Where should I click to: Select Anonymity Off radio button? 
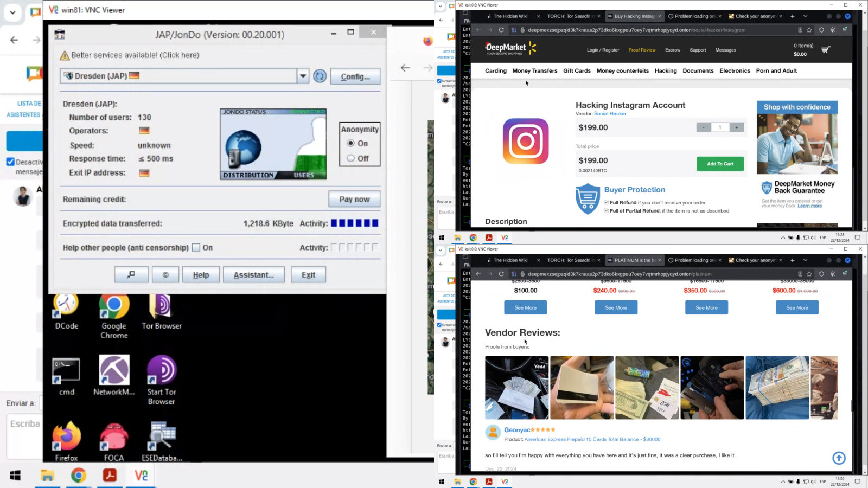[351, 158]
